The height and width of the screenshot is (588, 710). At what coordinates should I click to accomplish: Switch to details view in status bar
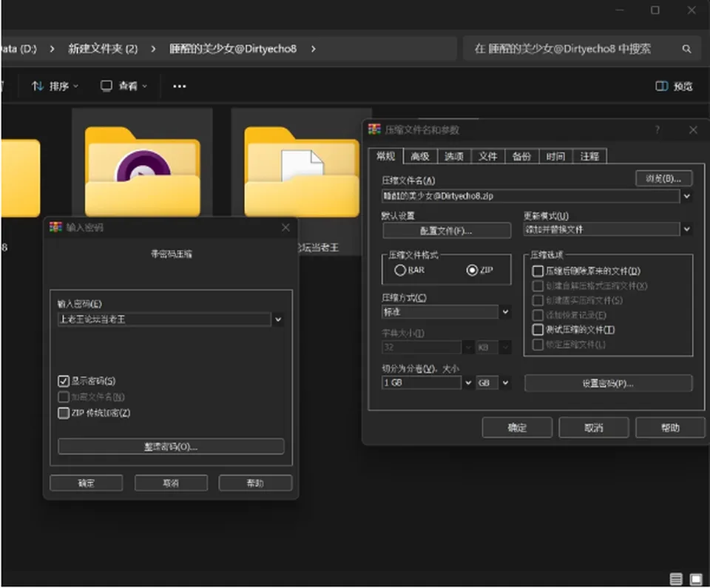675,578
